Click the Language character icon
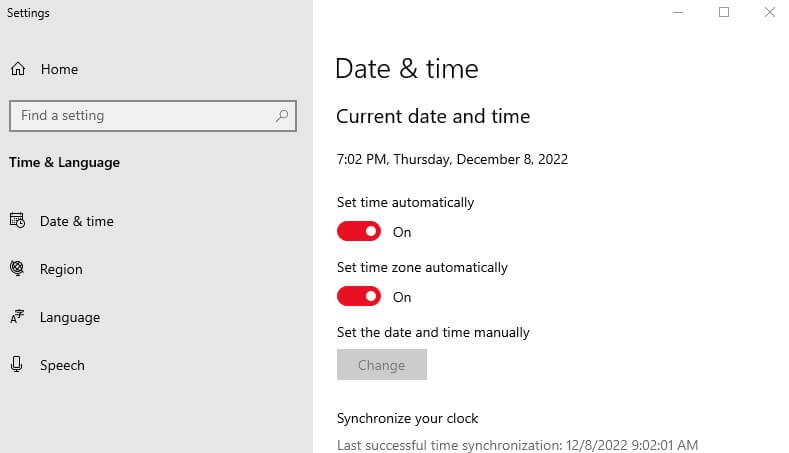Viewport: 789px width, 453px height. click(17, 317)
